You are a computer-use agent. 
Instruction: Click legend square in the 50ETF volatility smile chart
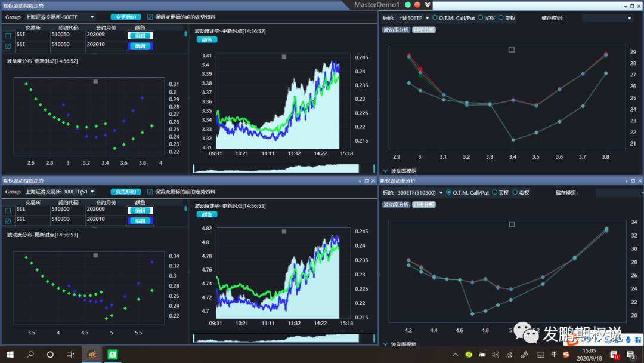click(512, 50)
